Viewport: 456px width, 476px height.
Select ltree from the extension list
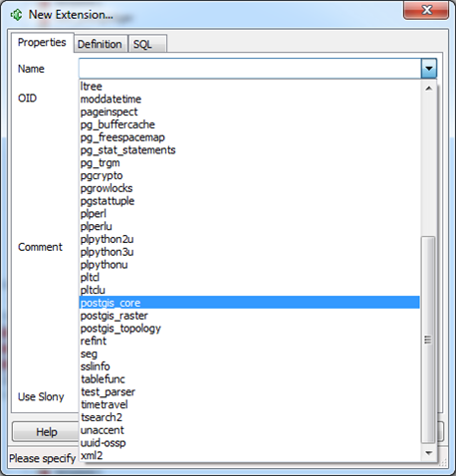pyautogui.click(x=250, y=87)
